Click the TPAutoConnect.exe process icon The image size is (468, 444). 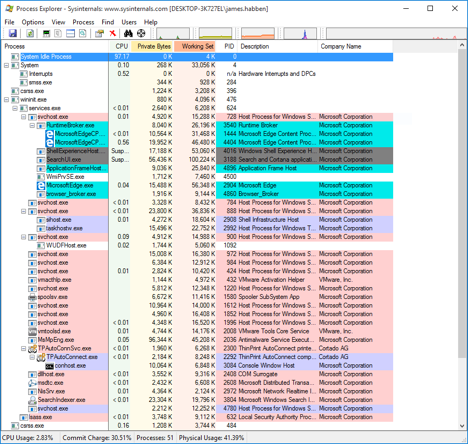click(x=41, y=357)
